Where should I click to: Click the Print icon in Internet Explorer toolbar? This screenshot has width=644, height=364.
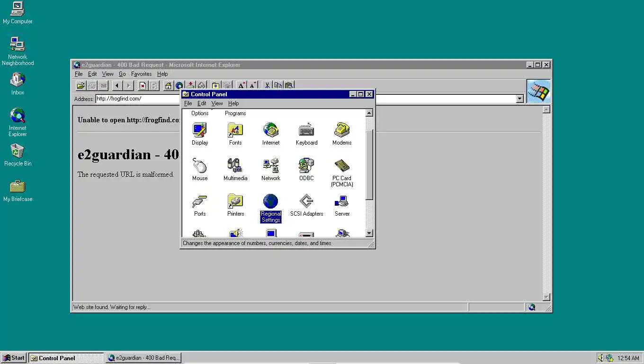tap(92, 86)
